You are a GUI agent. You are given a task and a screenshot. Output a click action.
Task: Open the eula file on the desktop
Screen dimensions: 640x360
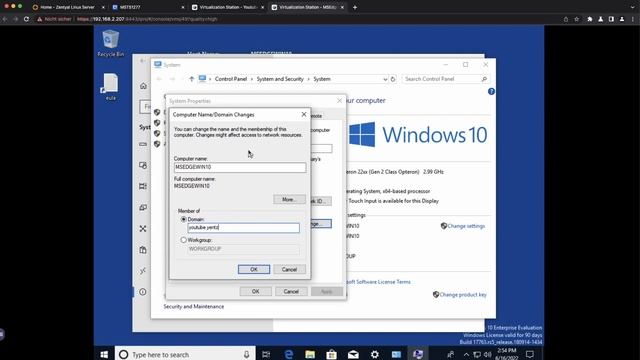pyautogui.click(x=110, y=87)
